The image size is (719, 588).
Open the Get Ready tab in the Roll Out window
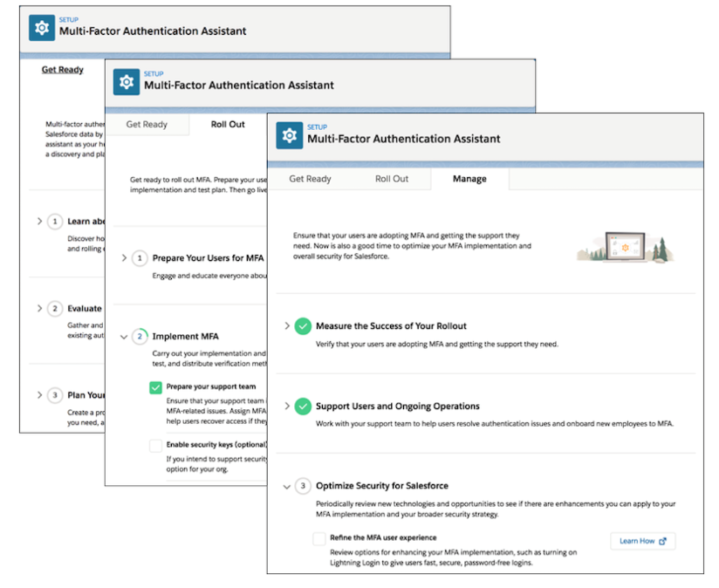(x=147, y=124)
